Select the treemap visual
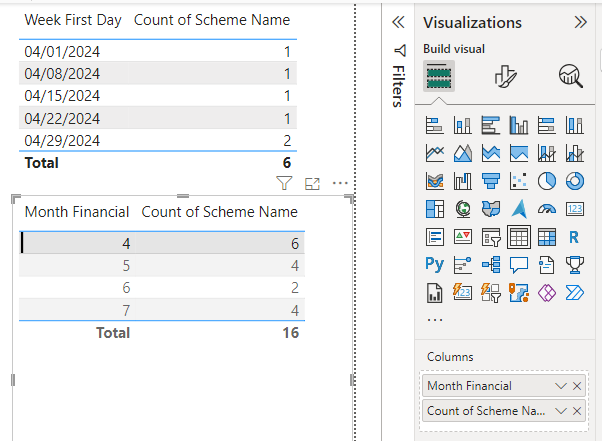 (x=435, y=209)
